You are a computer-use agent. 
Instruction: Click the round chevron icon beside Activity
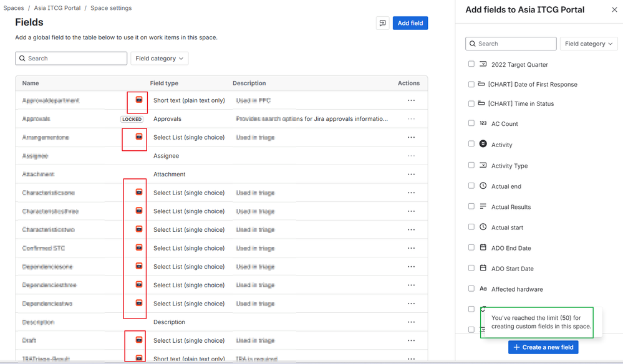(x=483, y=144)
